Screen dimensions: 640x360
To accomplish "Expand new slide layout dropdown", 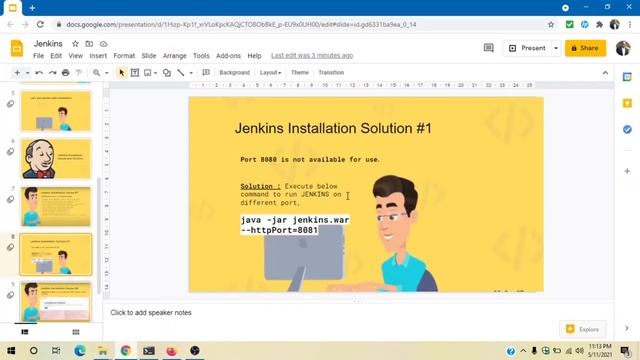I will click(27, 73).
